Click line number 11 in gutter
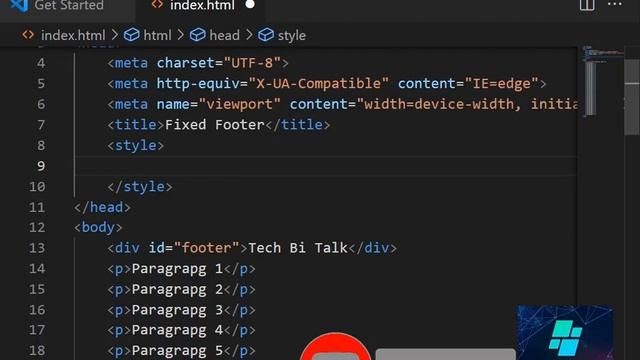The width and height of the screenshot is (640, 360). tap(37, 207)
